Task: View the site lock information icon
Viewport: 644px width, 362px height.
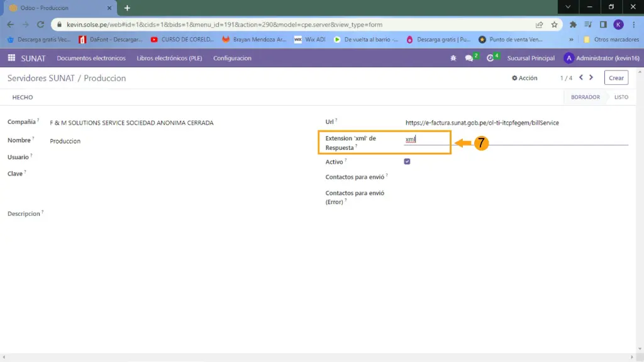Action: tap(60, 25)
